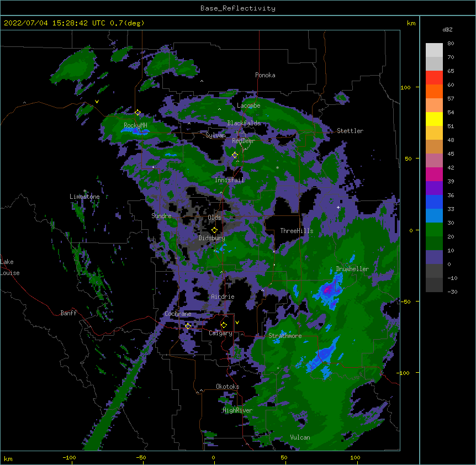Screen dimensions: 476x465
Task: Click the Airdrie city label
Action: [223, 297]
